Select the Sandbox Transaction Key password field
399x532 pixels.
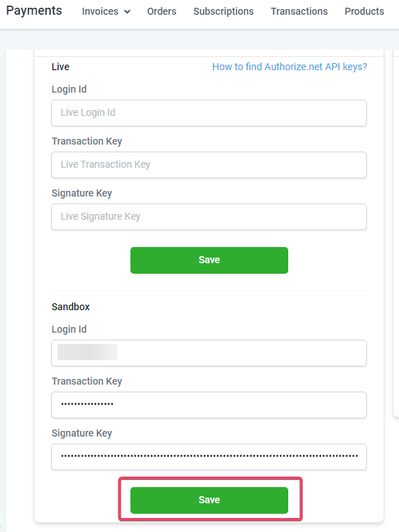coord(209,405)
